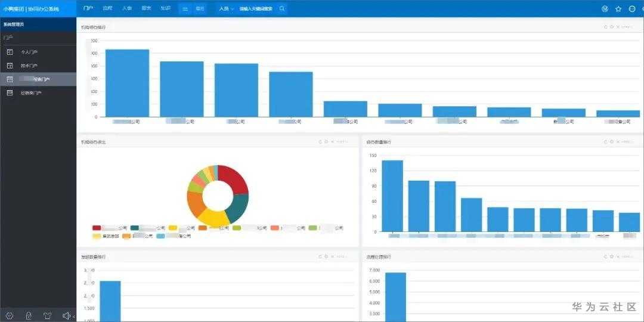Click 系统管理员 user label in sidebar
This screenshot has height=322, width=644.
pyautogui.click(x=14, y=24)
